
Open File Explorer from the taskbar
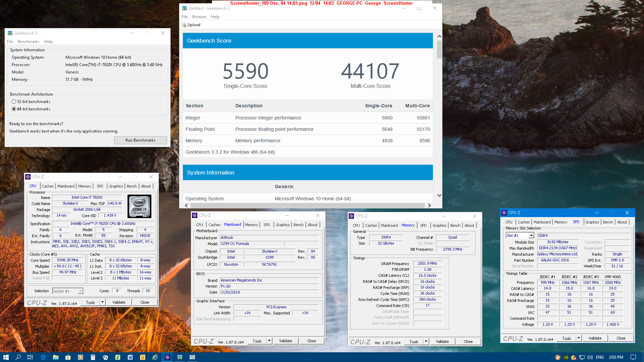56,357
